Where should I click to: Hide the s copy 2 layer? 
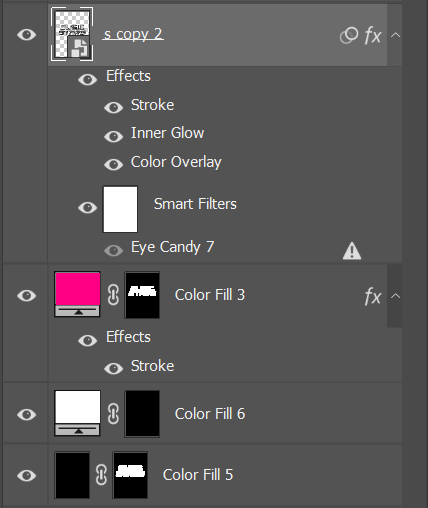click(26, 34)
